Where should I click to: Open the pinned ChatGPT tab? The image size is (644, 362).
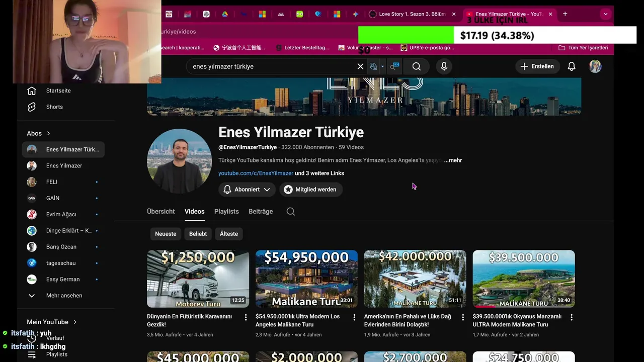coord(206,14)
